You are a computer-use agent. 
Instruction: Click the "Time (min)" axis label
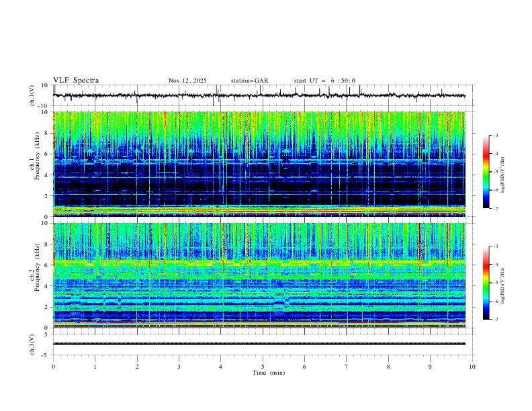(269, 373)
